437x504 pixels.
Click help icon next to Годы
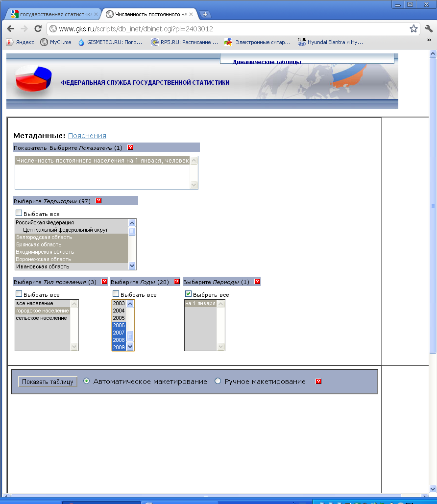[x=177, y=281]
